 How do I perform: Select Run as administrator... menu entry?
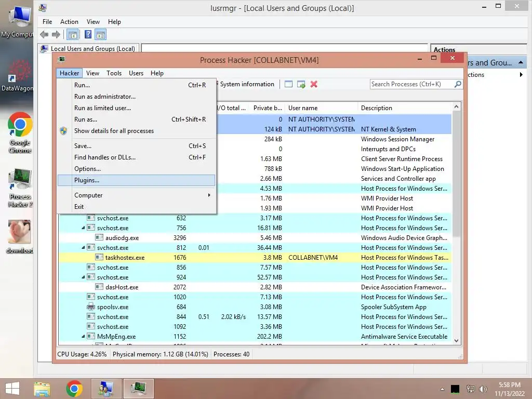click(137, 97)
